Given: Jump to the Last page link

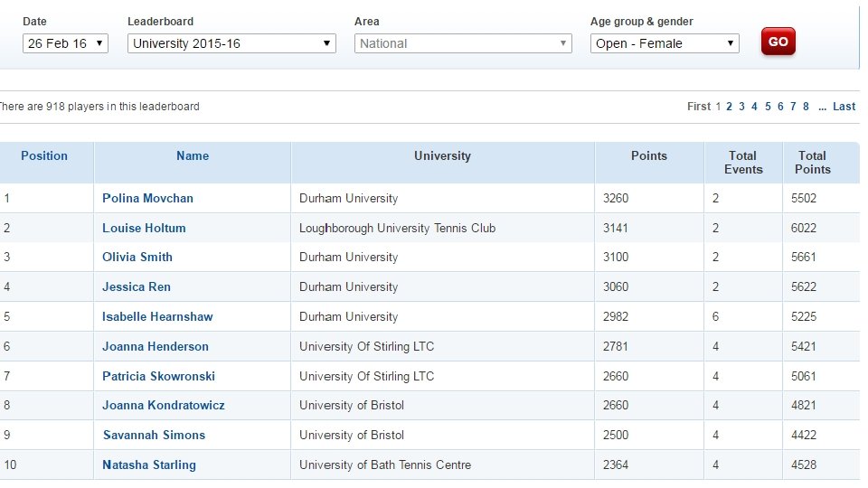Looking at the screenshot, I should 844,107.
